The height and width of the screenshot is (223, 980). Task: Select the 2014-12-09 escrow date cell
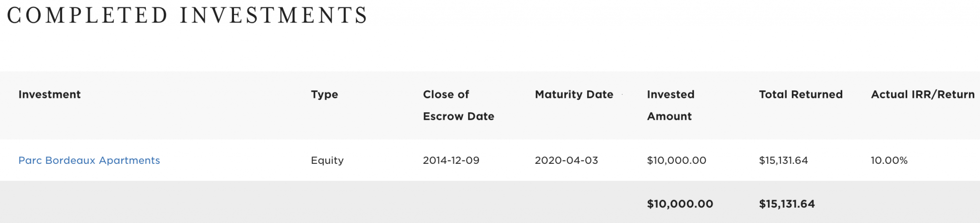coord(451,160)
